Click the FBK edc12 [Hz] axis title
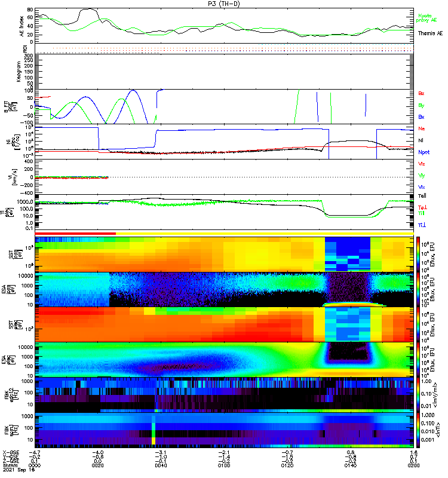Viewport: 448px width, 478px height. (11, 394)
